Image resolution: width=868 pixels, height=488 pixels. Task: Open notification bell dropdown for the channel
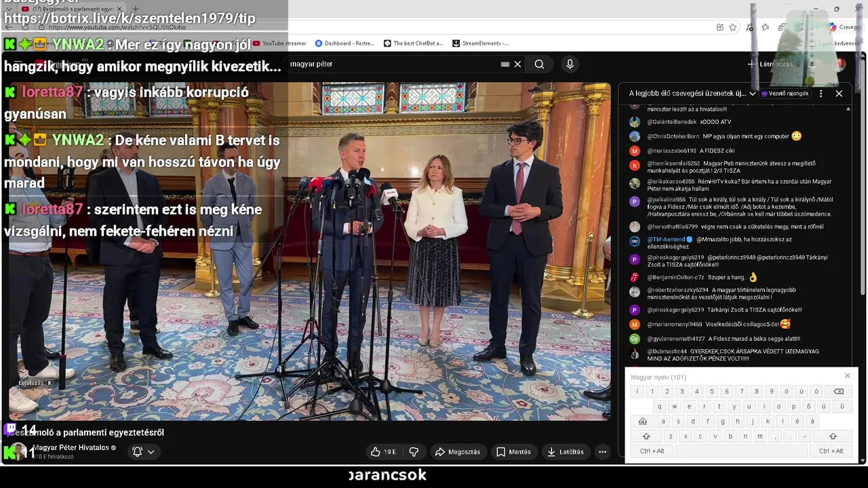tap(144, 451)
